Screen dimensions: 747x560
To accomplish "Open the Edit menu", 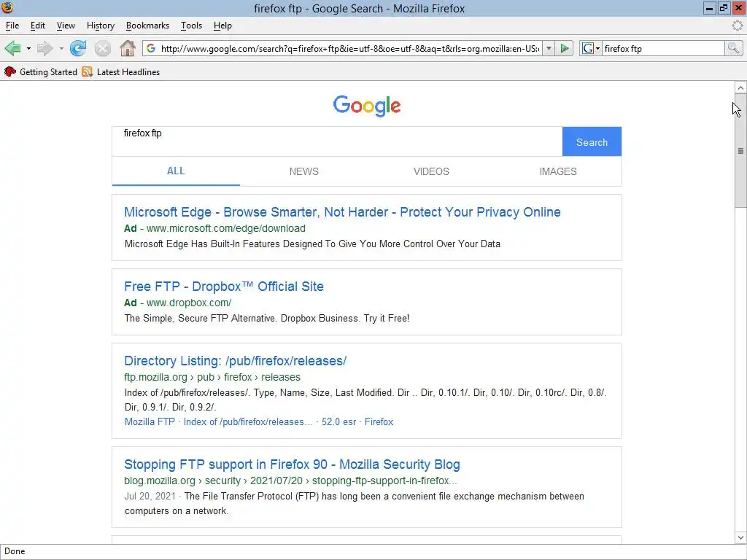I will 38,26.
